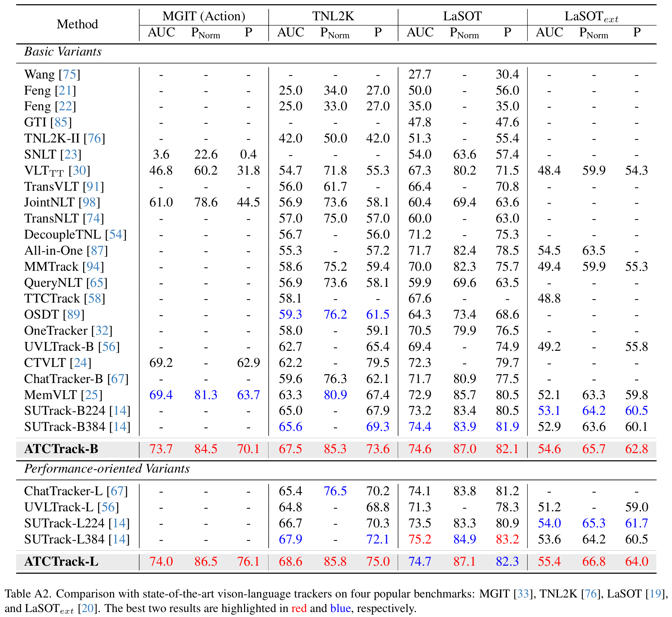Open citation 54 for DecoupleTNL
Screen dimensions: 672x617
[116, 234]
